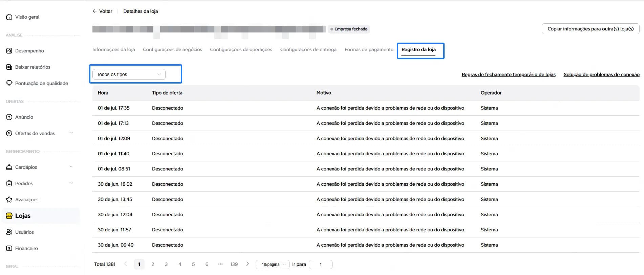Click the Total 1381 record count

[105, 264]
